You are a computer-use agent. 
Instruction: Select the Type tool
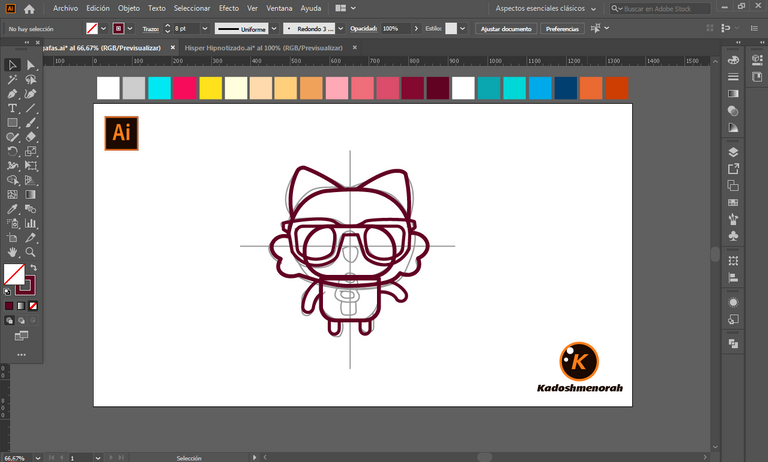(x=12, y=108)
